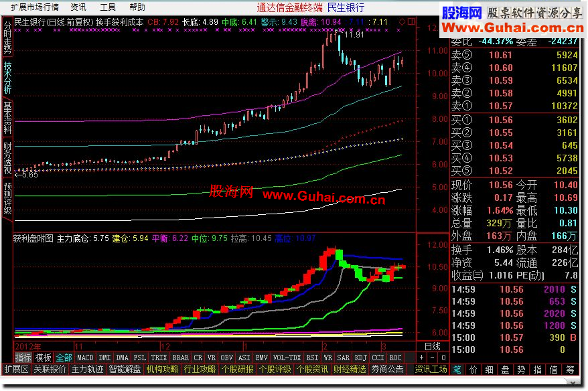Viewport: 588px width, 391px height.
Task: Apply the SAR indicator
Action: tap(343, 358)
